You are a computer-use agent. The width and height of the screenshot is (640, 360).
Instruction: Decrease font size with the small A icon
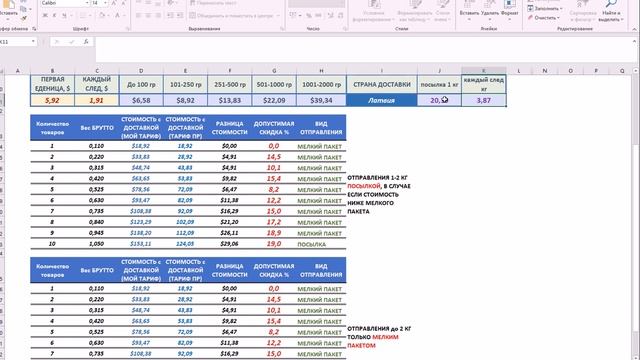(123, 3)
